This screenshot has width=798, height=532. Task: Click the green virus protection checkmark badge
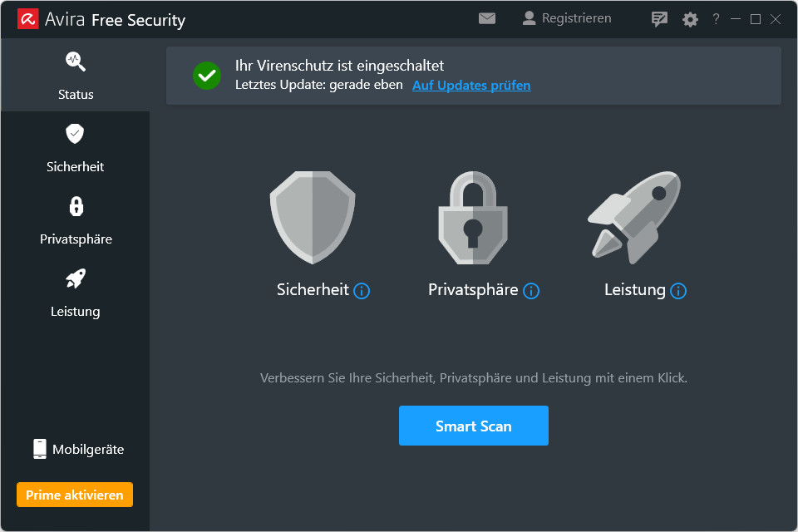(x=206, y=75)
